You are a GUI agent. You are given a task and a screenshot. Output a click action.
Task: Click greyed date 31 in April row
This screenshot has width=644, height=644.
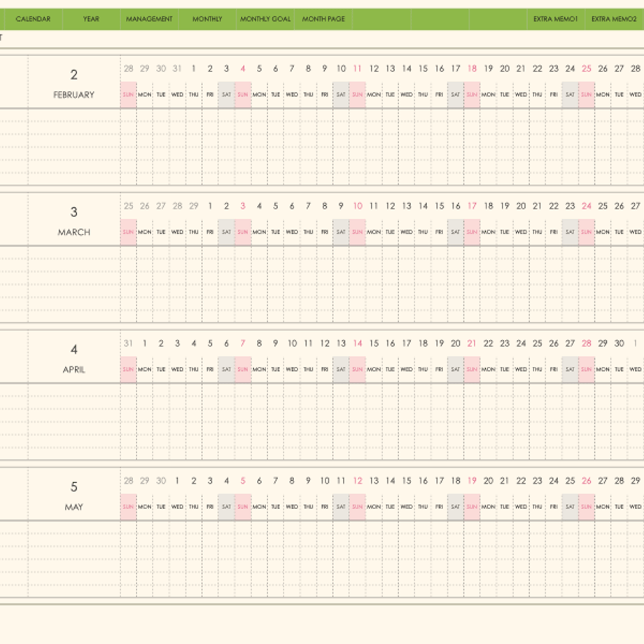128,344
